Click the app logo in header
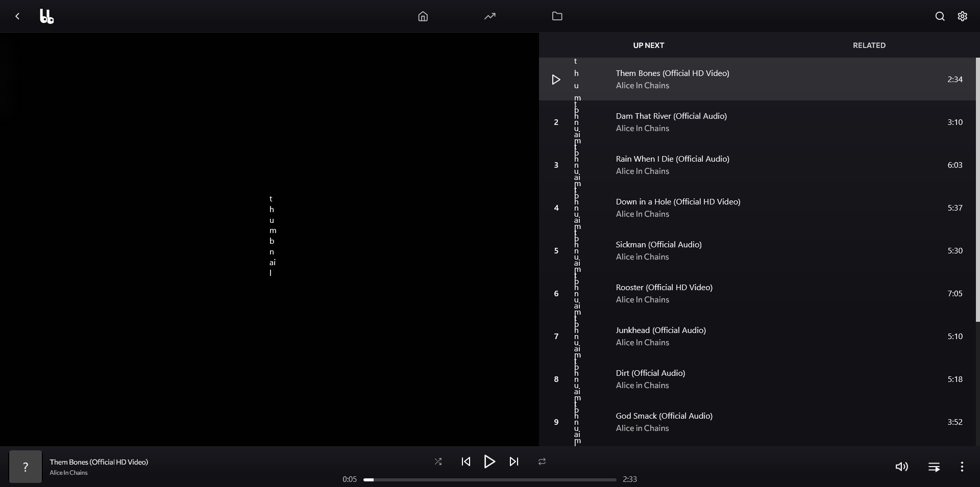Image resolution: width=980 pixels, height=487 pixels. click(47, 16)
